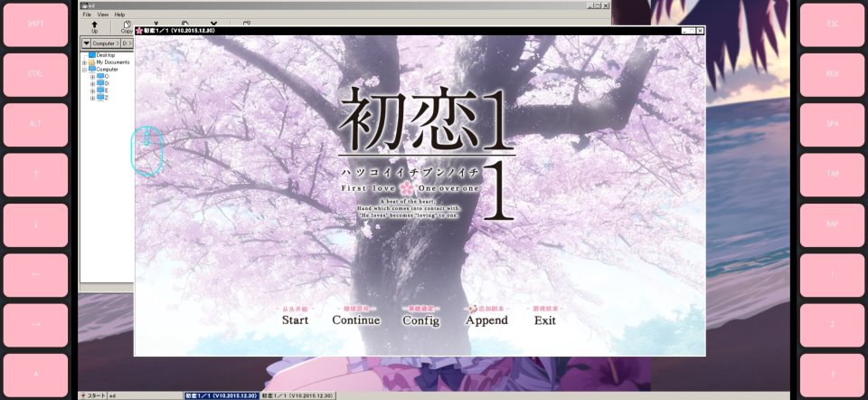Click the スタート start button on taskbar
868x400 pixels.
click(93, 395)
